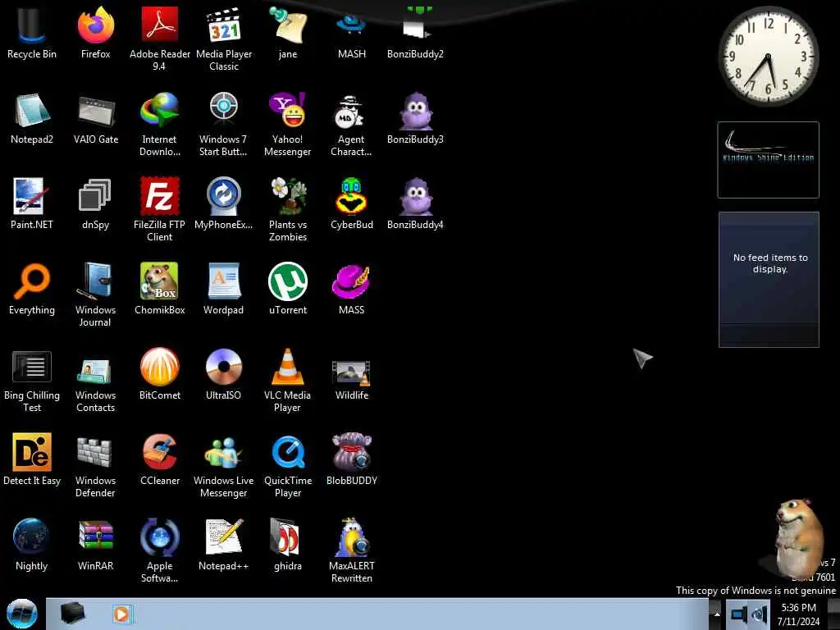
Task: Click the network tray icon
Action: coord(739,614)
